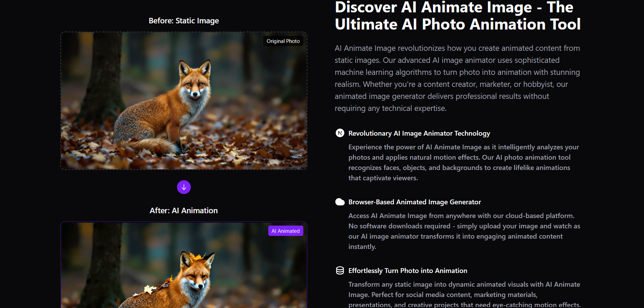Click the 'After: AI Animation' label
This screenshot has width=644, height=308.
point(184,210)
